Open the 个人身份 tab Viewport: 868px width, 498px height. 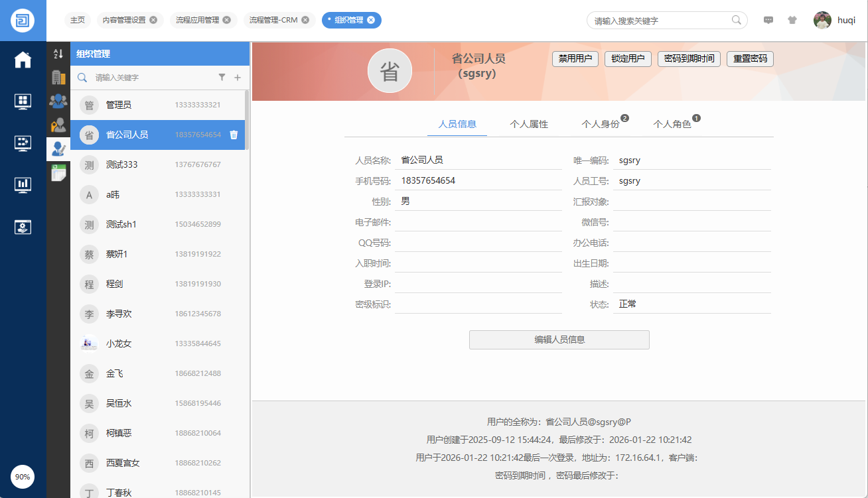click(x=600, y=124)
